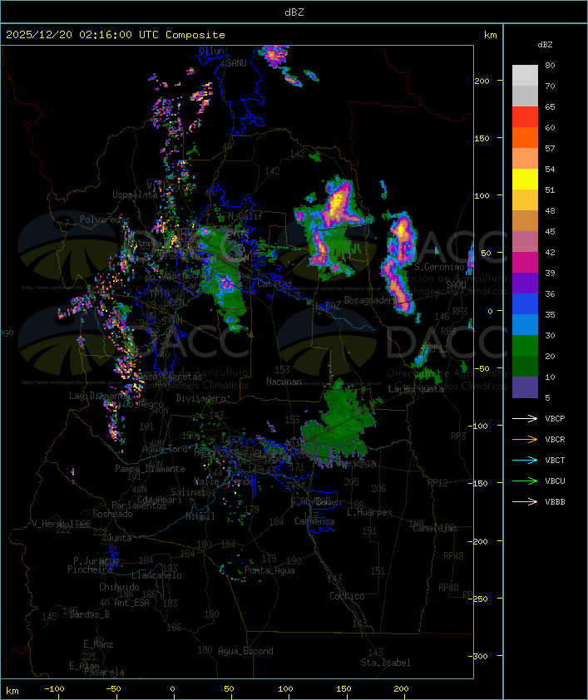This screenshot has height=700, width=588.
Task: Click the -300 tick on vertical axis
Action: (x=480, y=656)
